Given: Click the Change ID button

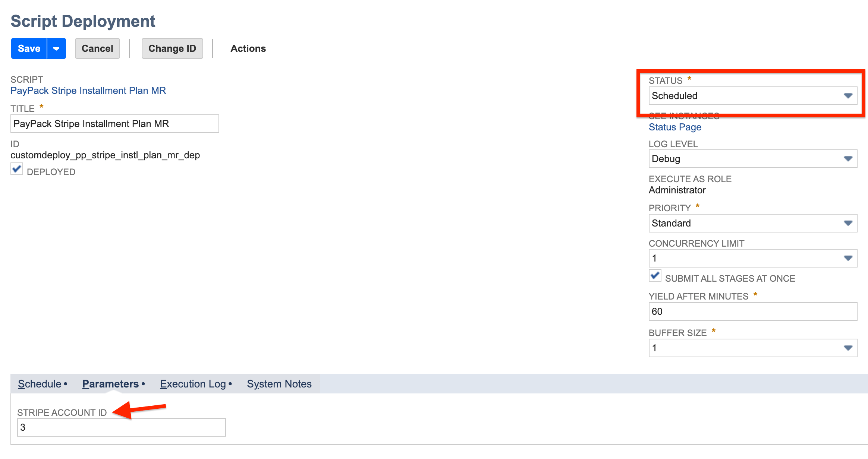Looking at the screenshot, I should (x=172, y=48).
